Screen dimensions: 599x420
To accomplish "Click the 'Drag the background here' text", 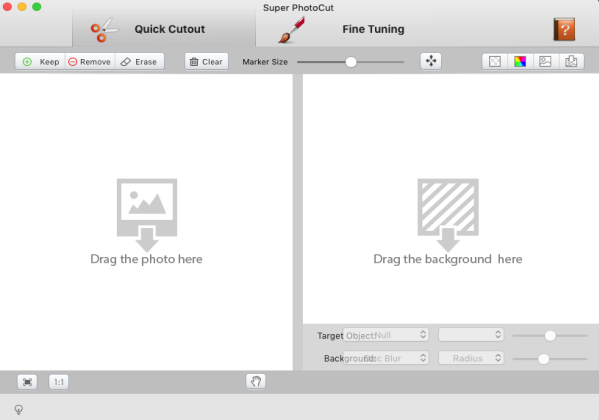I will [448, 259].
